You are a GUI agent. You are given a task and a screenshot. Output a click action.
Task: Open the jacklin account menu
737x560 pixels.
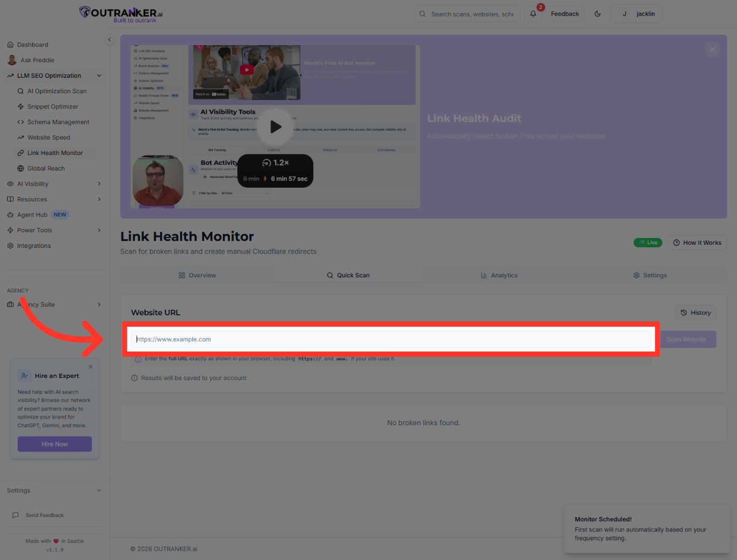pos(636,14)
